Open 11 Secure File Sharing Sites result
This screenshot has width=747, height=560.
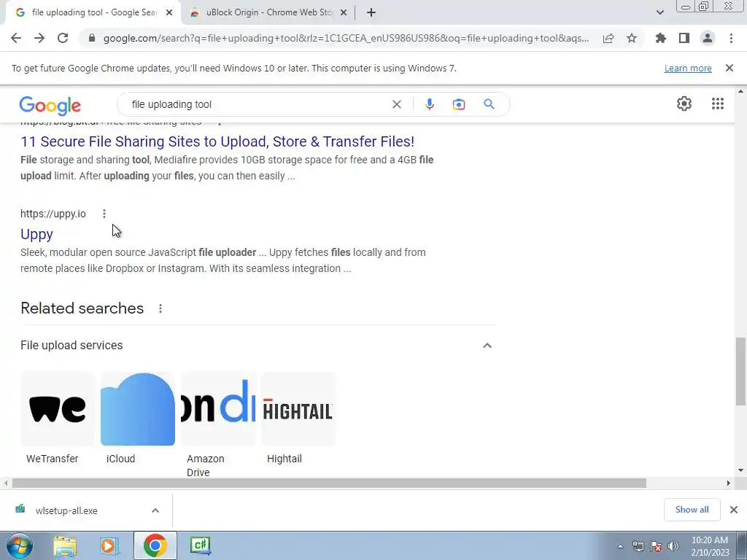(x=217, y=141)
